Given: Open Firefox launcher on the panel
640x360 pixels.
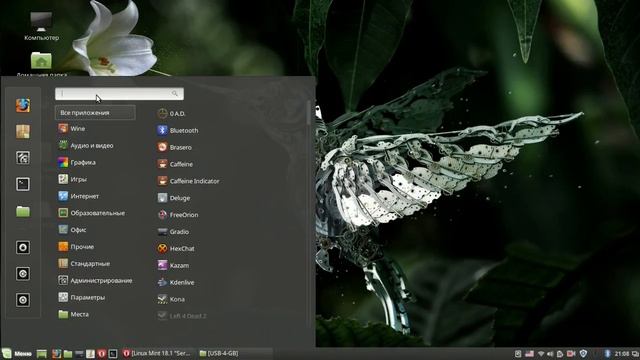Looking at the screenshot, I should click(x=56, y=353).
